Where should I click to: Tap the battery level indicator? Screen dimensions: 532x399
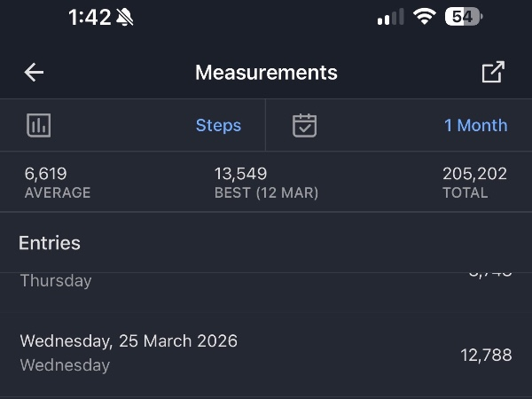pos(462,17)
